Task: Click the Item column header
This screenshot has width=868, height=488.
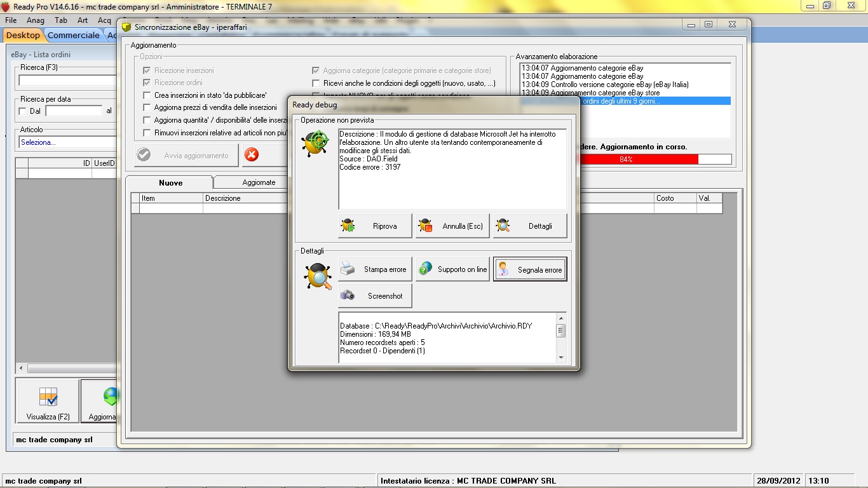Action: point(172,198)
